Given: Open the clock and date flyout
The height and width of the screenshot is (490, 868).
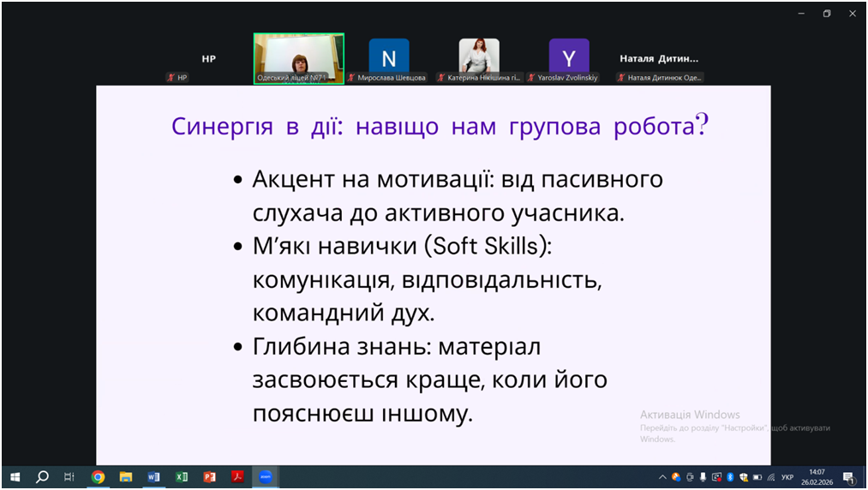Looking at the screenshot, I should (x=817, y=477).
